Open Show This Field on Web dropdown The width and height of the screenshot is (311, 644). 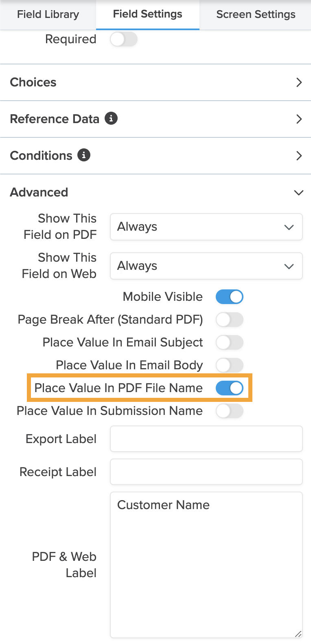tap(206, 266)
